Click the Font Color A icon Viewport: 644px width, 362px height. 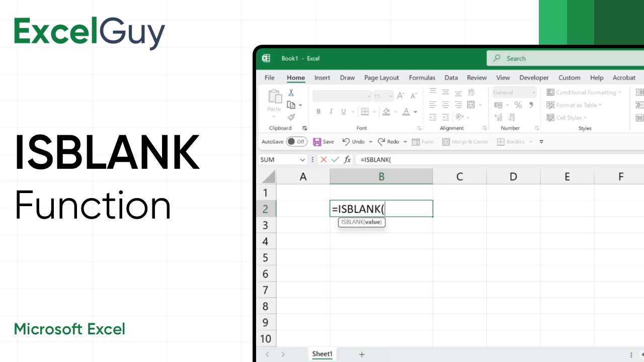tap(407, 112)
